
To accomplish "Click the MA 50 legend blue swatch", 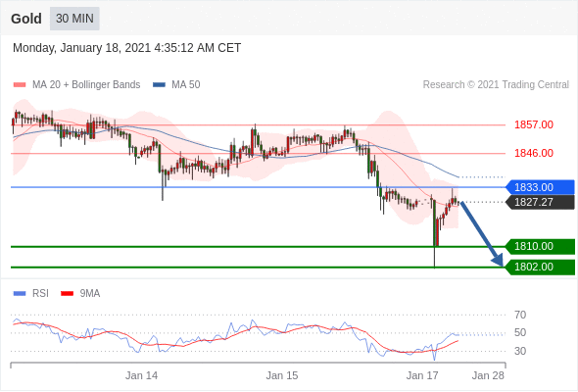I will 159,85.
